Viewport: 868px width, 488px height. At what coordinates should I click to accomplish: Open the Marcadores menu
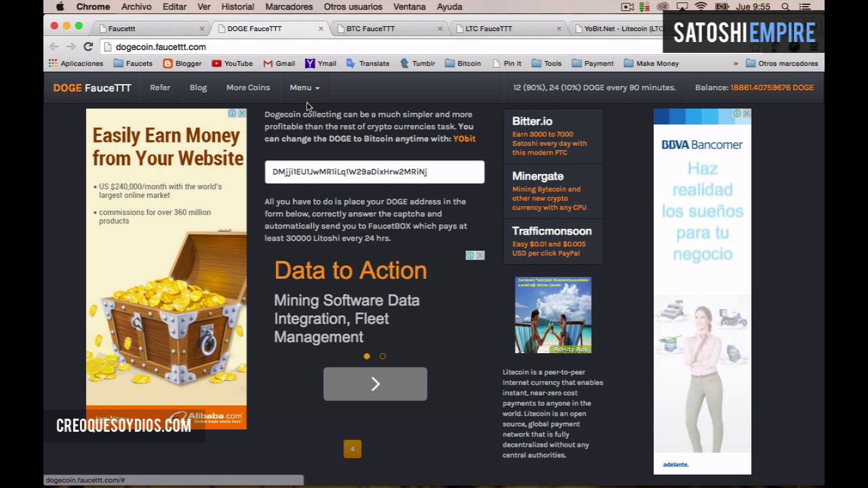289,7
